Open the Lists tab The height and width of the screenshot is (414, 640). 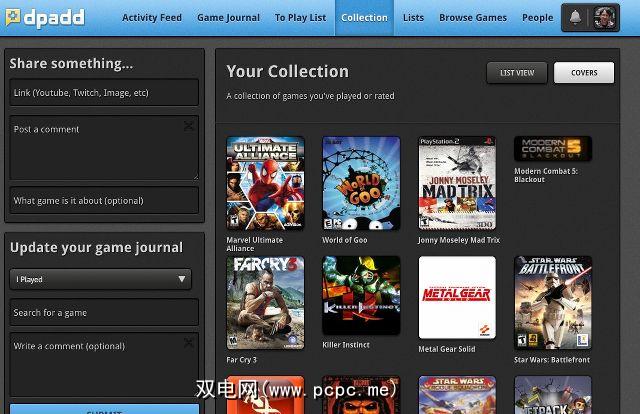pos(413,18)
